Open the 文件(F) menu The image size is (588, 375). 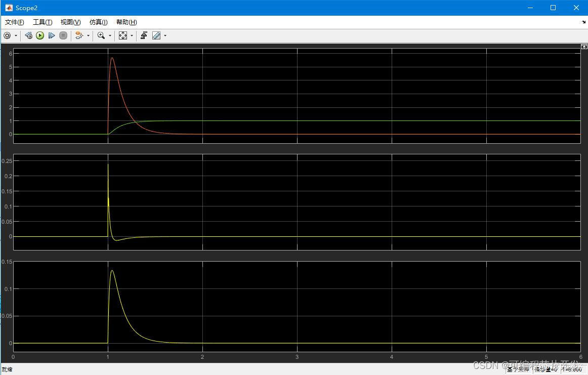click(15, 22)
